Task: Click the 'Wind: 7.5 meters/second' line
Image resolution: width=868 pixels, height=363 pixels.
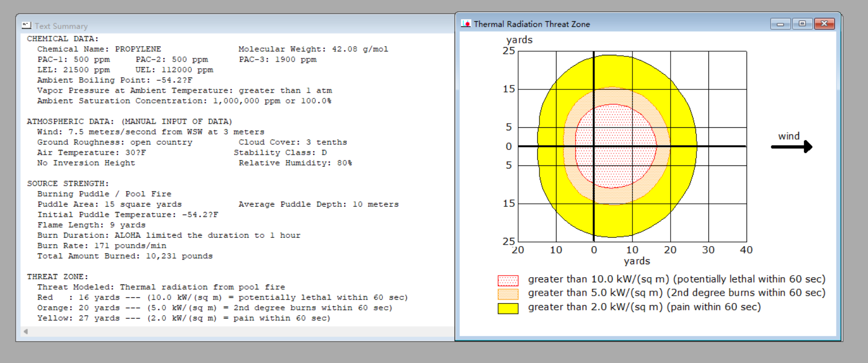Action: tap(151, 132)
